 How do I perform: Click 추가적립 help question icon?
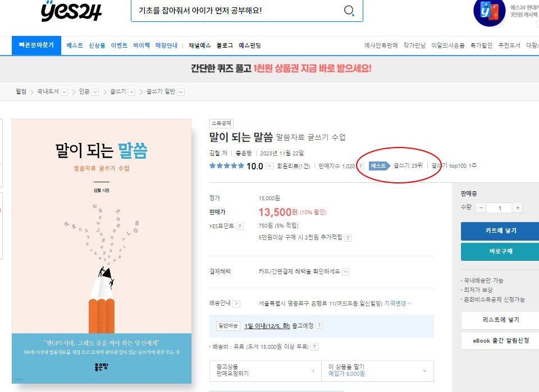coord(348,238)
